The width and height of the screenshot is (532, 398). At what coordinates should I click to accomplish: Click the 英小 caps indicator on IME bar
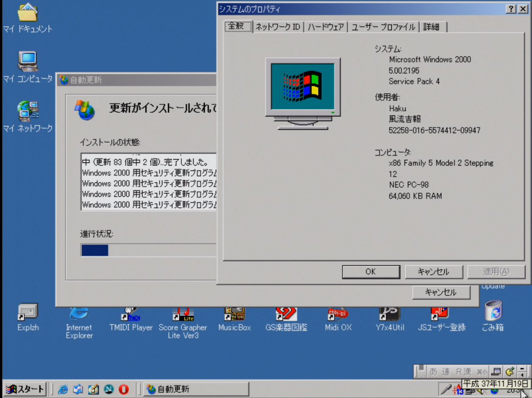click(x=482, y=372)
